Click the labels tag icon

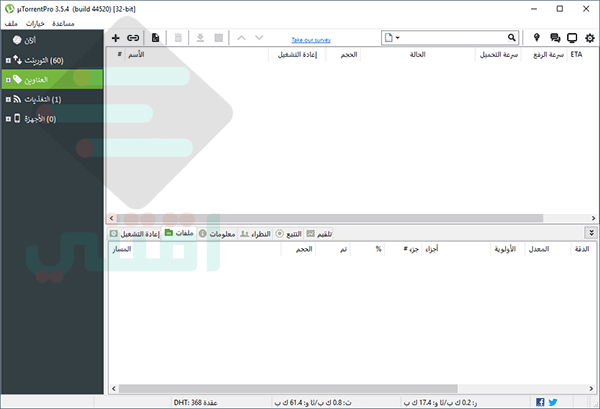pyautogui.click(x=17, y=79)
